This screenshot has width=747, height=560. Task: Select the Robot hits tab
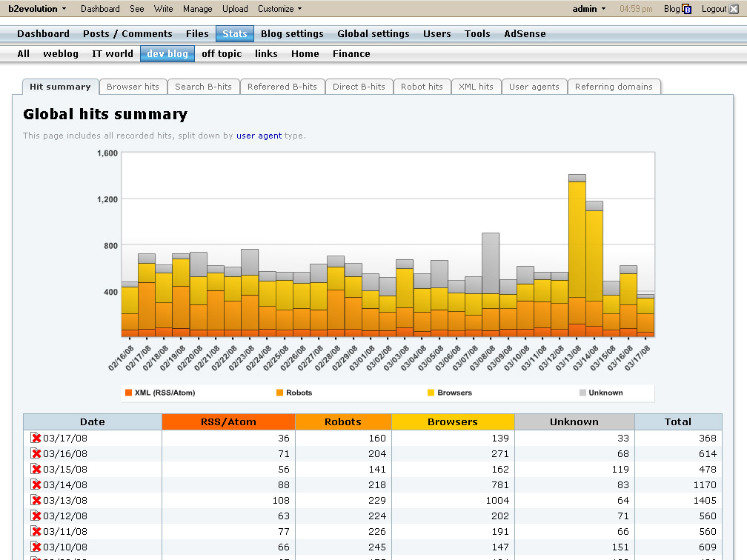coord(422,87)
